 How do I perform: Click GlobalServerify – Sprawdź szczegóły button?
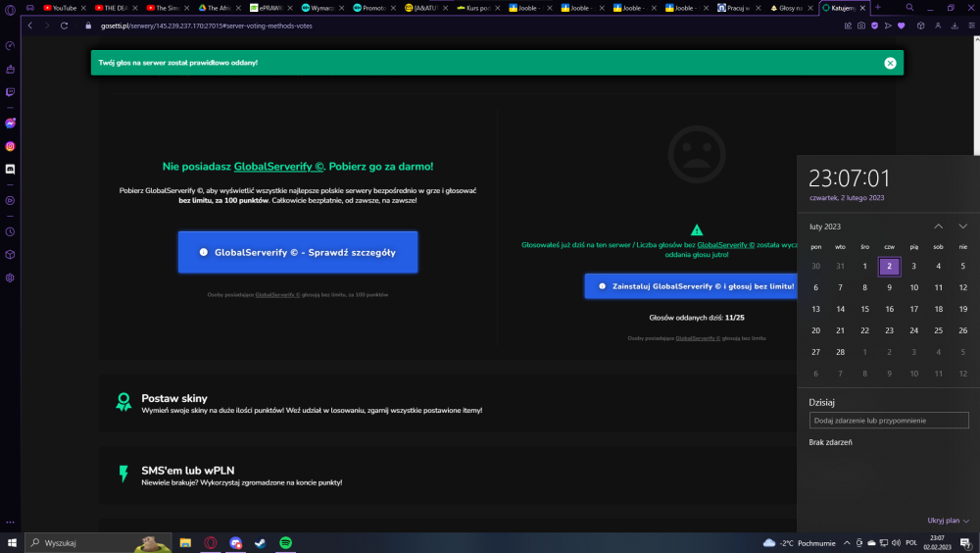[298, 252]
